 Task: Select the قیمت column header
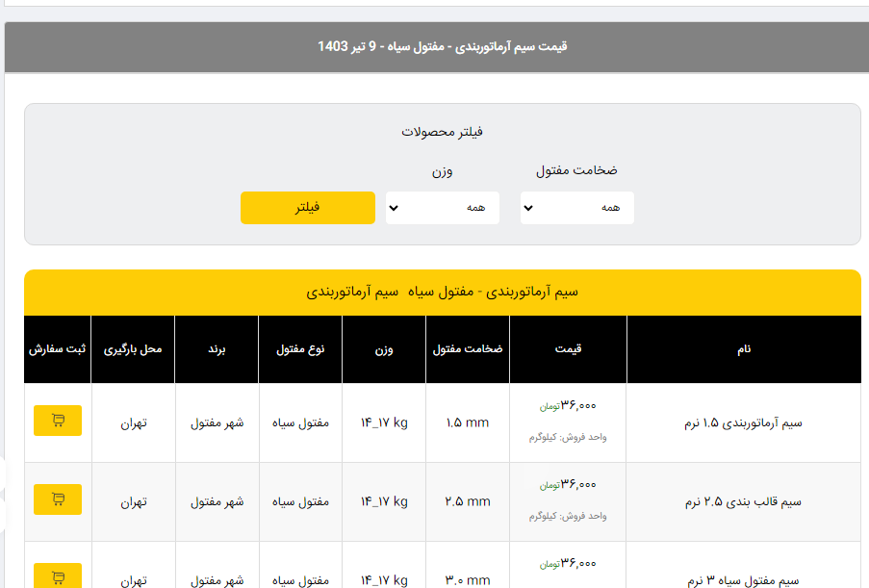click(x=568, y=349)
